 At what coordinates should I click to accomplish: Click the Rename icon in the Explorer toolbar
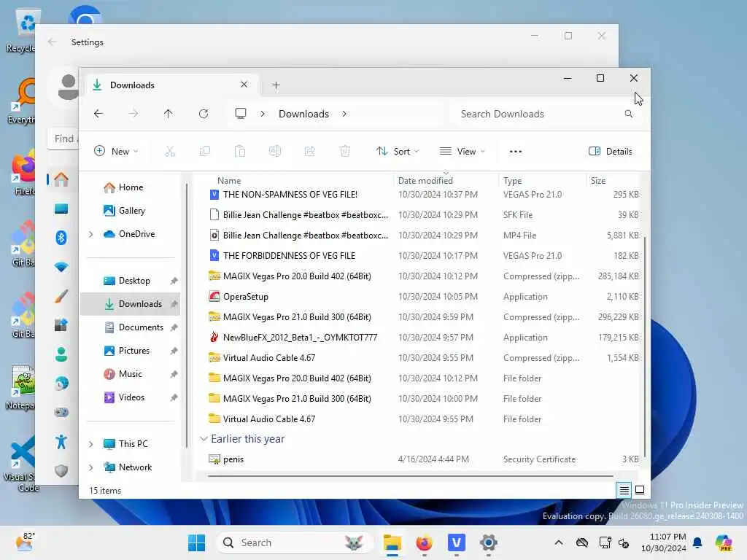(x=275, y=152)
